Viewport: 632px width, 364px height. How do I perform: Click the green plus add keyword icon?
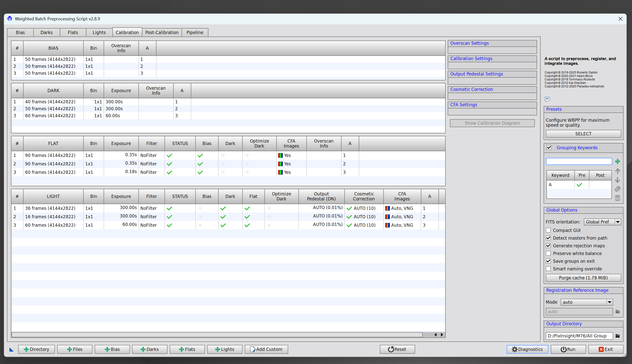[x=617, y=161]
